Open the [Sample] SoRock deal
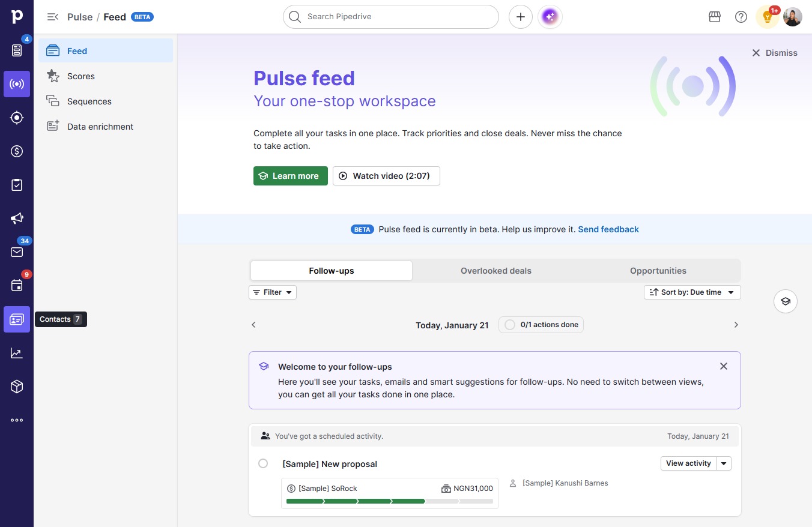 328,489
